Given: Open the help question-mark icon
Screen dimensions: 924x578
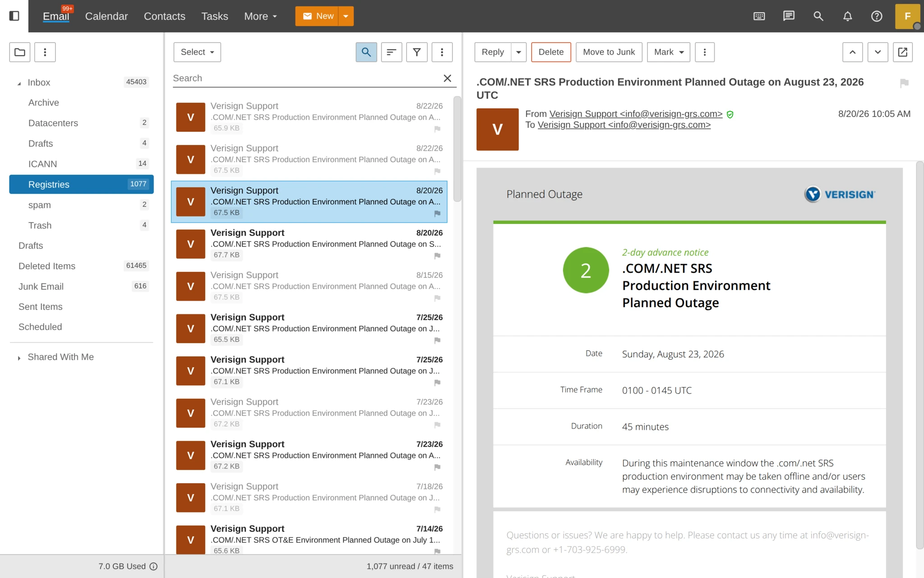Looking at the screenshot, I should [877, 16].
